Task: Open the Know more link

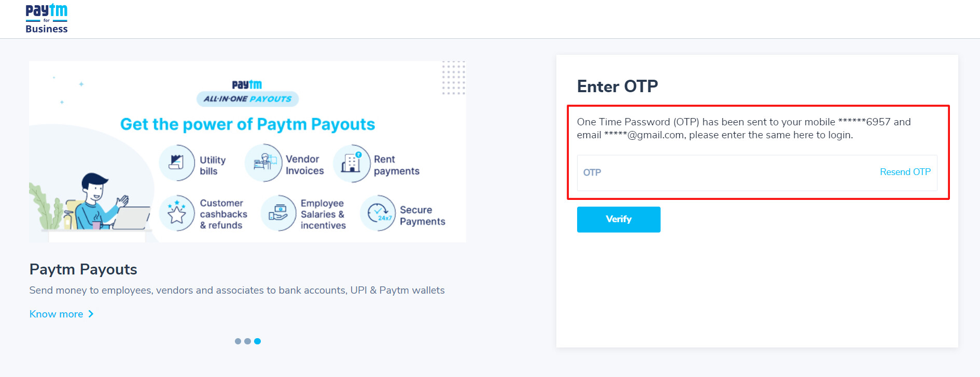Action: coord(57,314)
